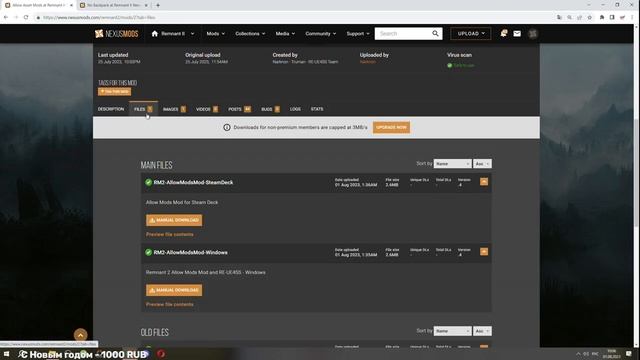Collapse the RM2-AllowModsMod-Windows file entry
Screen dimensions: 640x360
coord(484,252)
